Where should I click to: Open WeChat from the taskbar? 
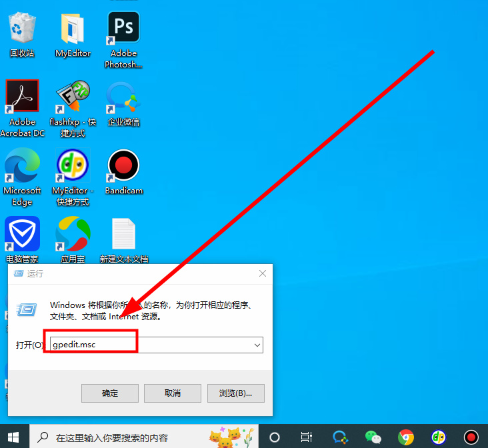[373, 437]
